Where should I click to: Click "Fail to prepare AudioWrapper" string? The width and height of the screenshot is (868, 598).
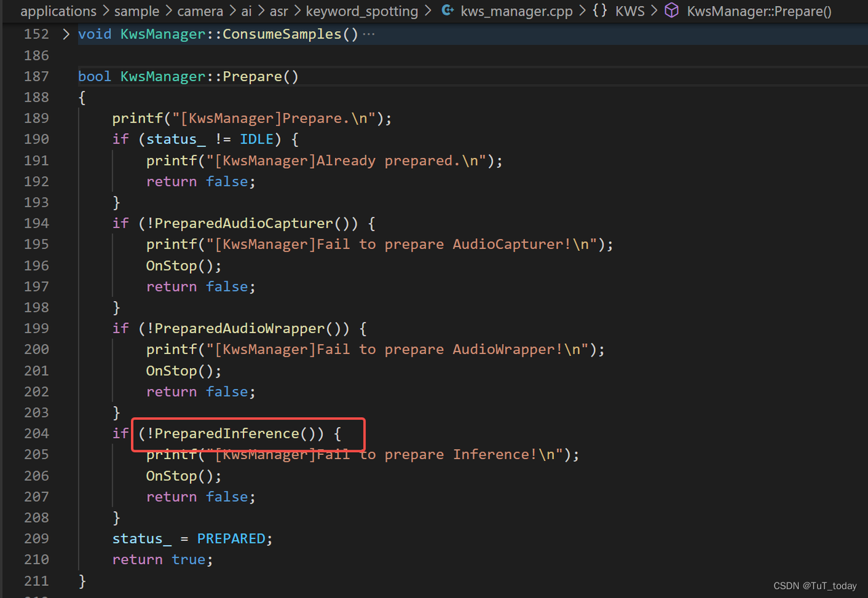click(397, 349)
